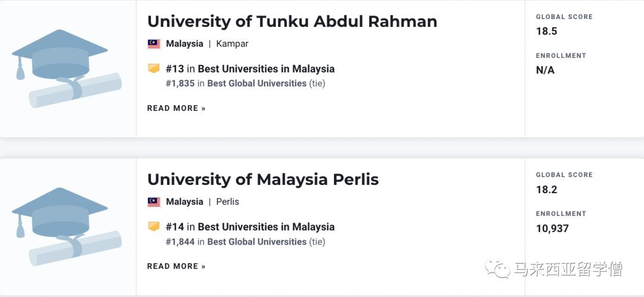This screenshot has height=297, width=644.
Task: Click the enrollment value 10,937
Action: click(552, 228)
